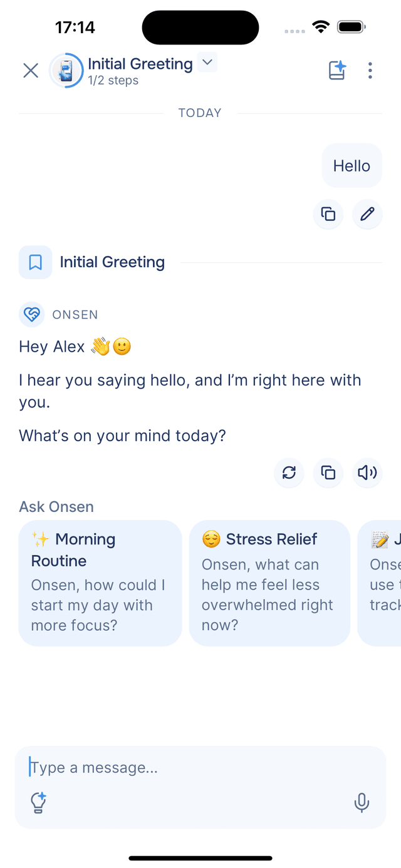Open the Ask Onsen section heading
This screenshot has height=868, width=401.
pyautogui.click(x=56, y=506)
